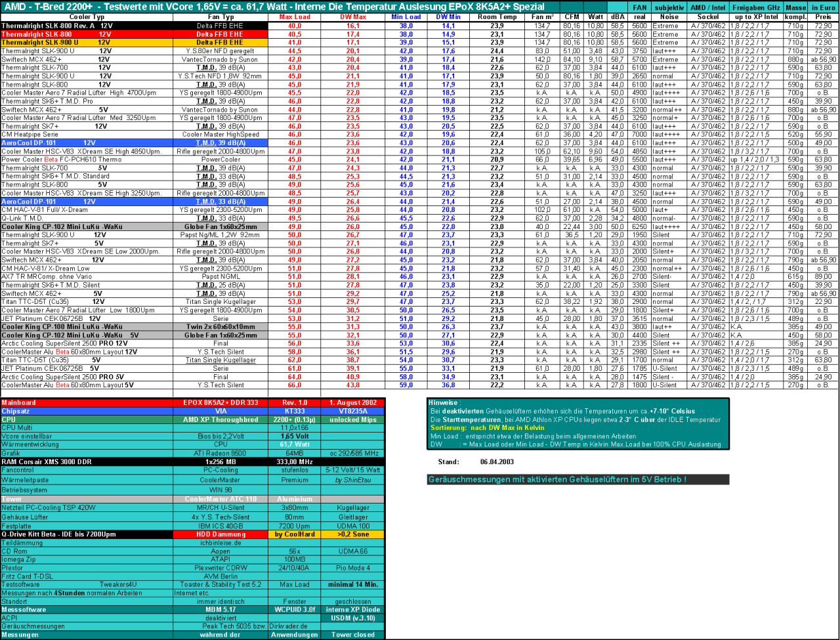Click the 'Papst NGML' fan cell
This screenshot has width=840, height=640.
click(x=220, y=276)
